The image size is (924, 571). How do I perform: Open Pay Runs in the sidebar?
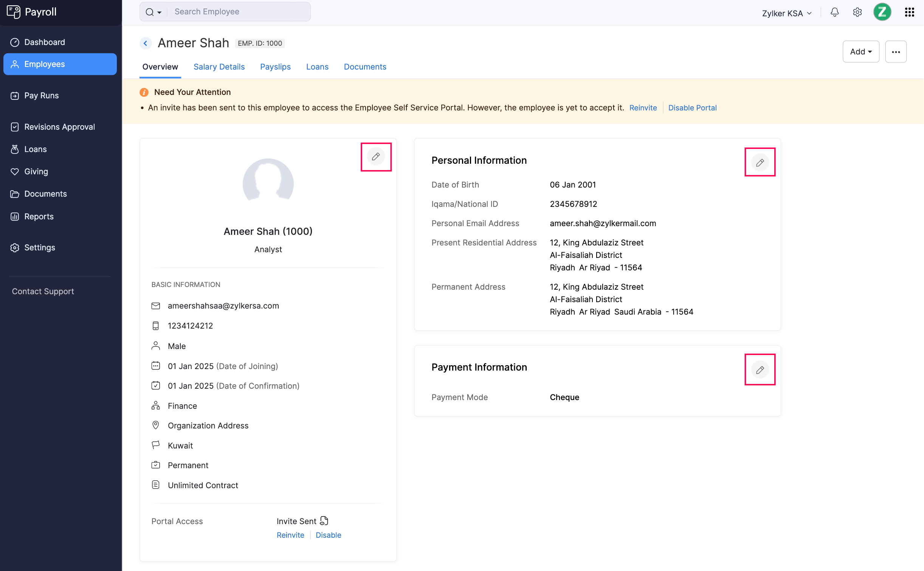coord(60,95)
